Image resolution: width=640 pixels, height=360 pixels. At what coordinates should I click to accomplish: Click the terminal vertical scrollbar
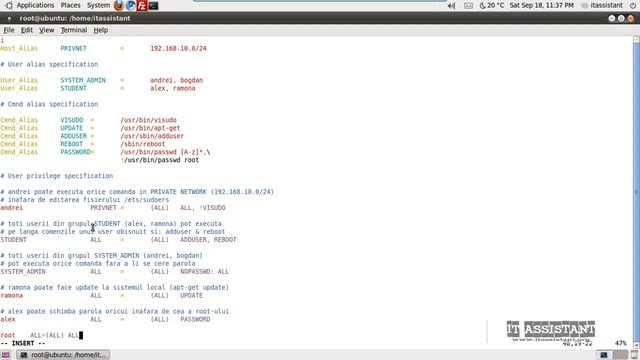coord(636,192)
